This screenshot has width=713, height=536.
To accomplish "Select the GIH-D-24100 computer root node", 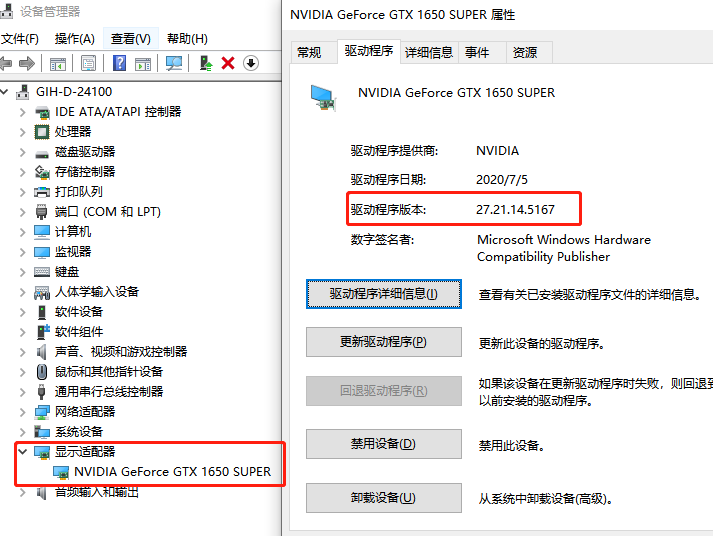I will pyautogui.click(x=74, y=92).
